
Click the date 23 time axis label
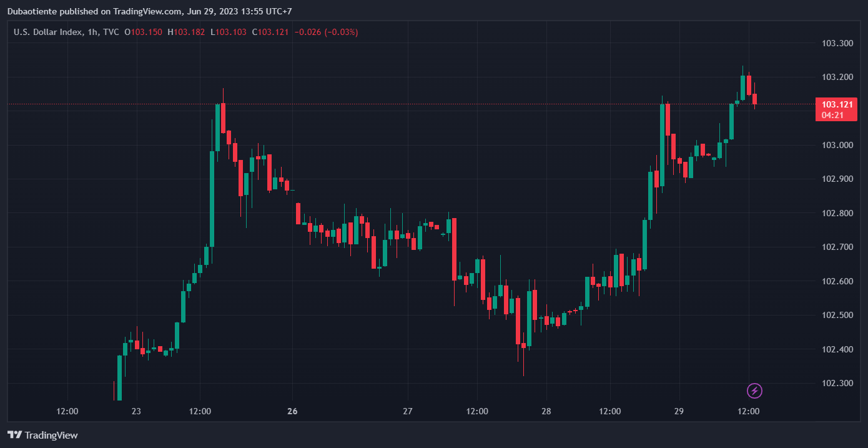(136, 411)
